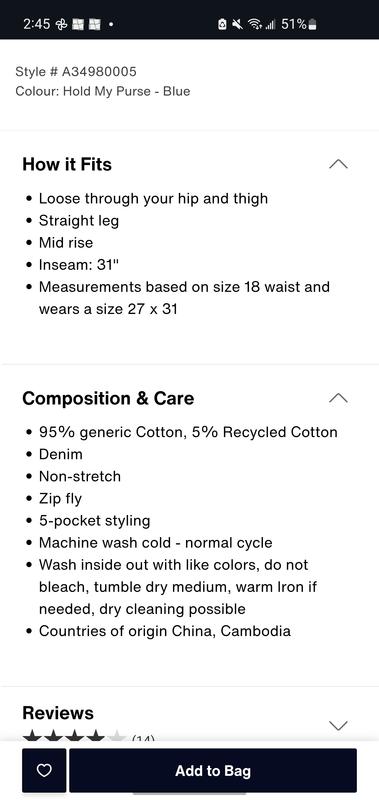Open the How it Fits heading
Image resolution: width=379 pixels, height=800 pixels.
(x=67, y=164)
